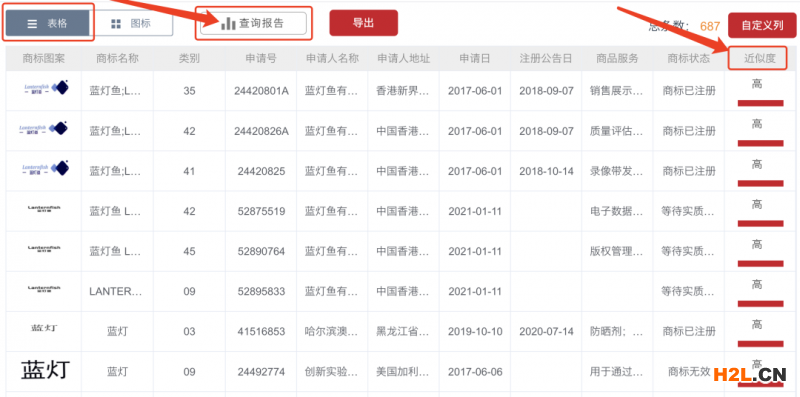Open large 蓝灯 trademark image for 24492774
The image size is (800, 397).
click(x=45, y=369)
